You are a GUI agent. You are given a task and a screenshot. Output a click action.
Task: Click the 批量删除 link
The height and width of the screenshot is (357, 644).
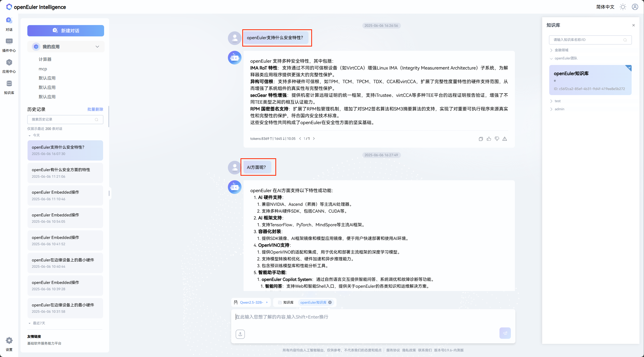95,109
